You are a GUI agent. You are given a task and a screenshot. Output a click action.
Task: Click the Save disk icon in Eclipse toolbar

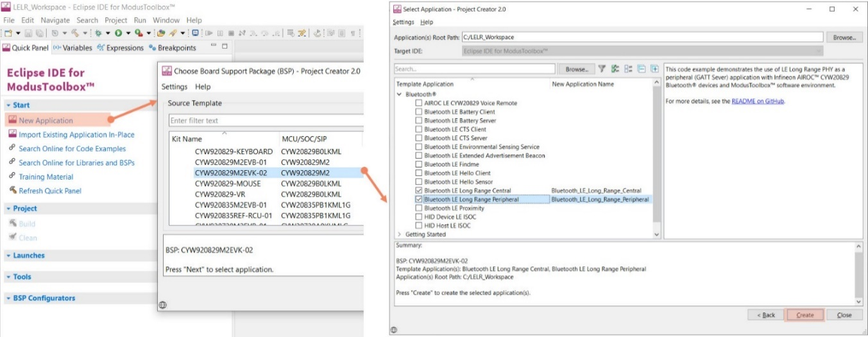(28, 33)
